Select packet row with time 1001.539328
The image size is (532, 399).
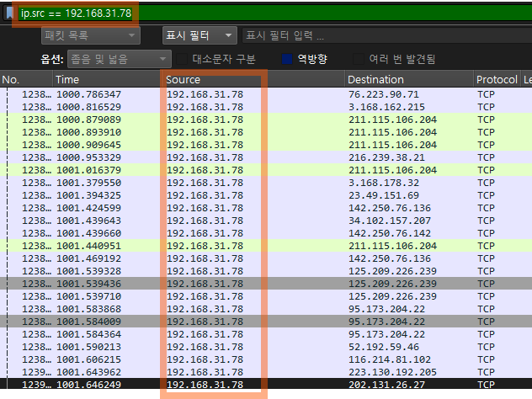pos(266,271)
